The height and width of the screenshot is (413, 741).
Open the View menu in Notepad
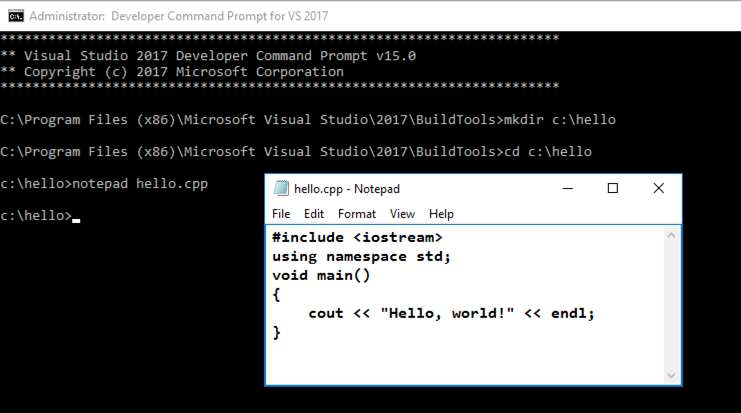coord(402,214)
